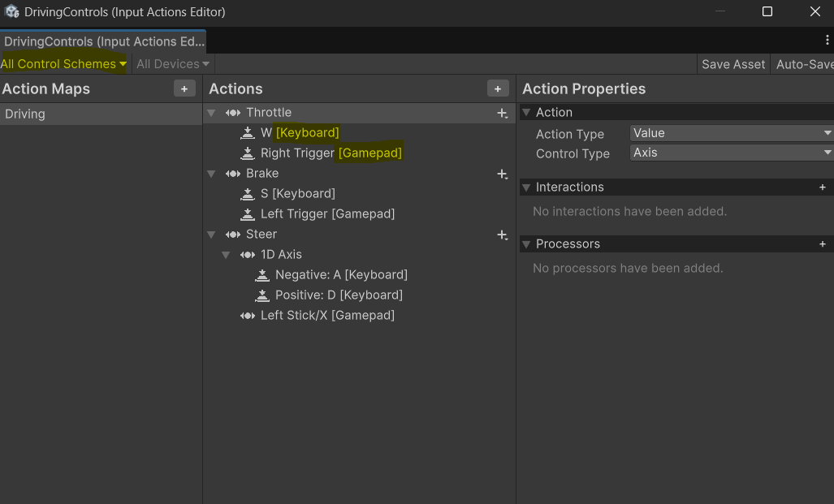834x504 pixels.
Task: Collapse the Interactions section
Action: tap(526, 187)
